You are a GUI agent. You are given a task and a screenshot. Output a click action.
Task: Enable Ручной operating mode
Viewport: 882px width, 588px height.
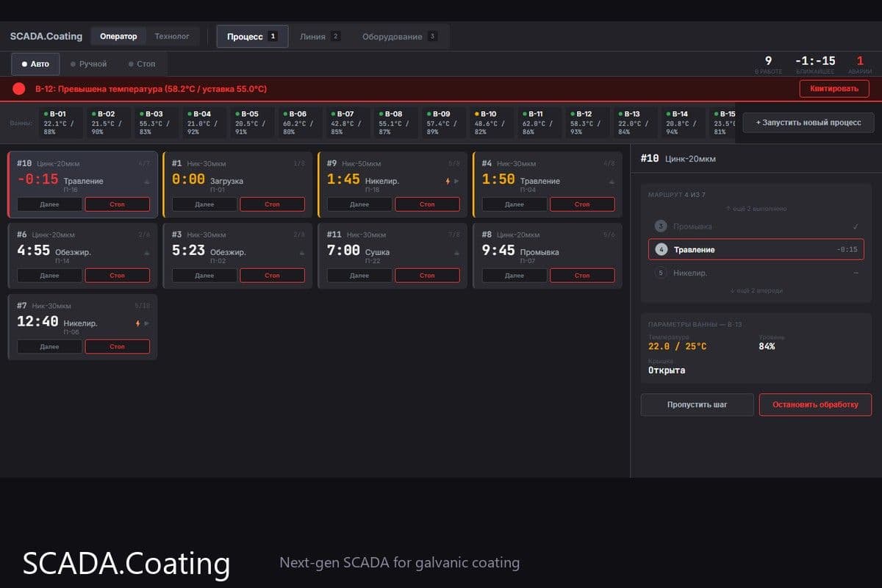pyautogui.click(x=89, y=64)
